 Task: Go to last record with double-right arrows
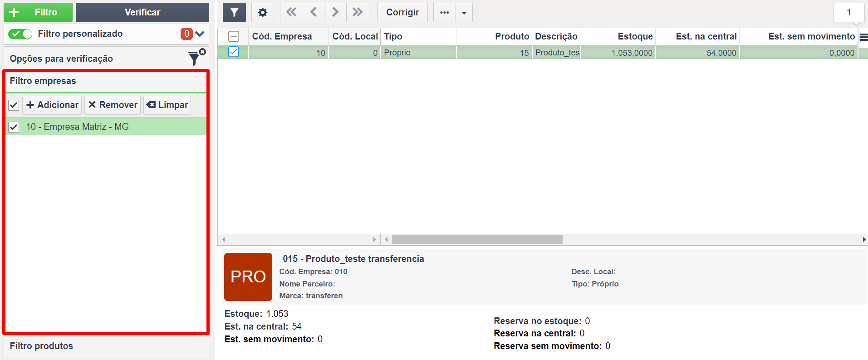358,12
